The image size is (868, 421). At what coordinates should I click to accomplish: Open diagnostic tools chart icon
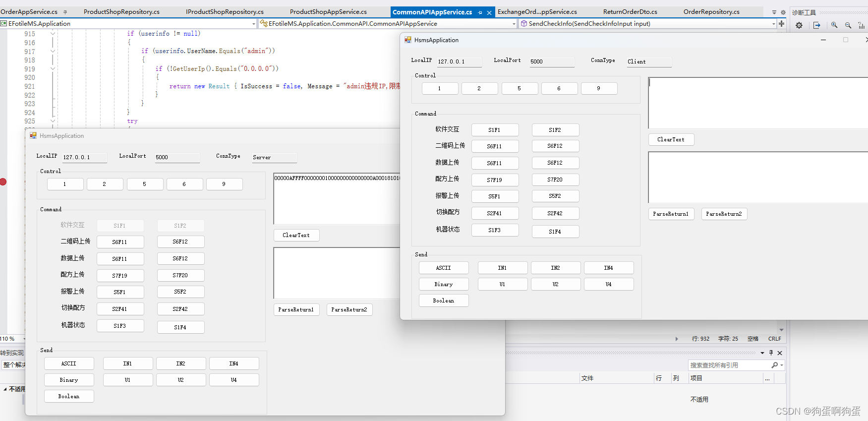tap(862, 25)
